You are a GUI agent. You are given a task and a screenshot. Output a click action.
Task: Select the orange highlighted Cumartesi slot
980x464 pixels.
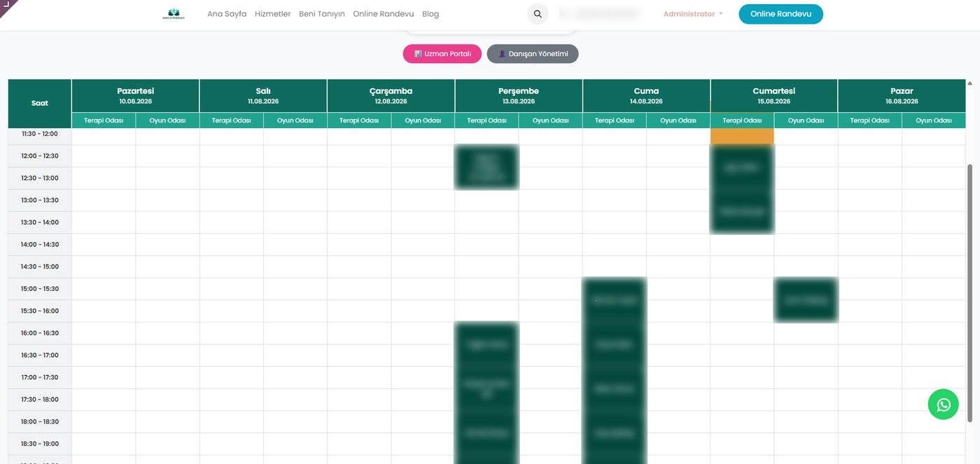coord(742,136)
